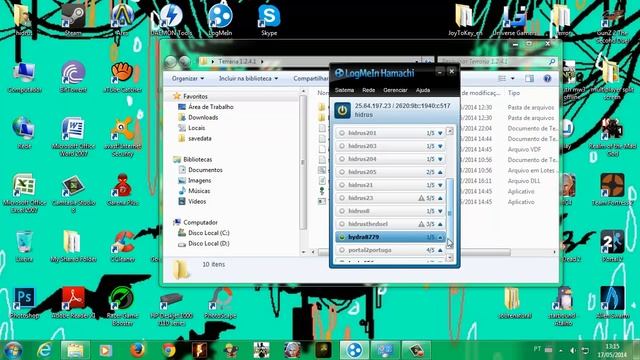Select Downloads in Explorer favorites
Image resolution: width=640 pixels, height=360 pixels.
[203, 118]
